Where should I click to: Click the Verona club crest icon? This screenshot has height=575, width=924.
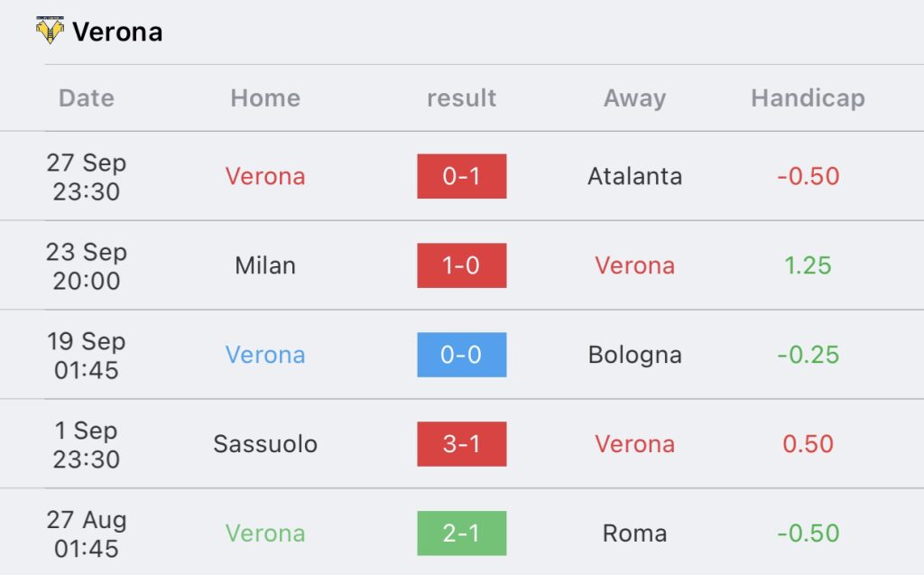coord(51,30)
